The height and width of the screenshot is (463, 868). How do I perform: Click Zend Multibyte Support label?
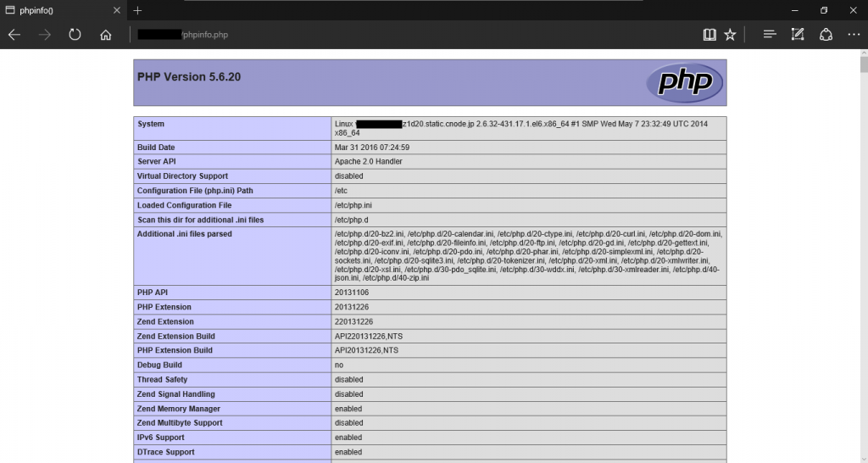pyautogui.click(x=180, y=423)
